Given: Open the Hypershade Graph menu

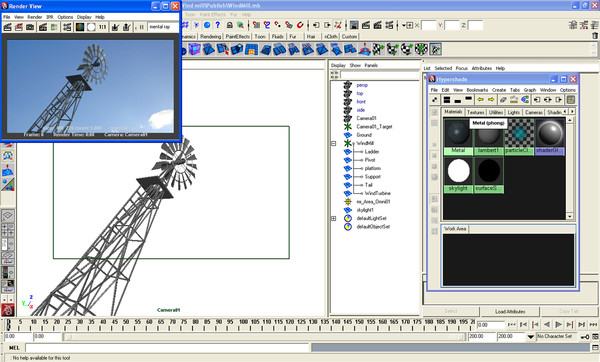Looking at the screenshot, I should point(530,90).
